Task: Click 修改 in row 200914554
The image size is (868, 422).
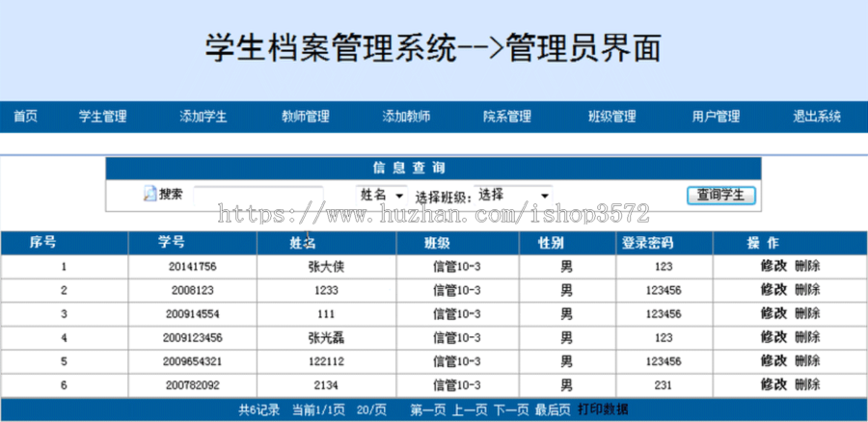Action: [773, 313]
